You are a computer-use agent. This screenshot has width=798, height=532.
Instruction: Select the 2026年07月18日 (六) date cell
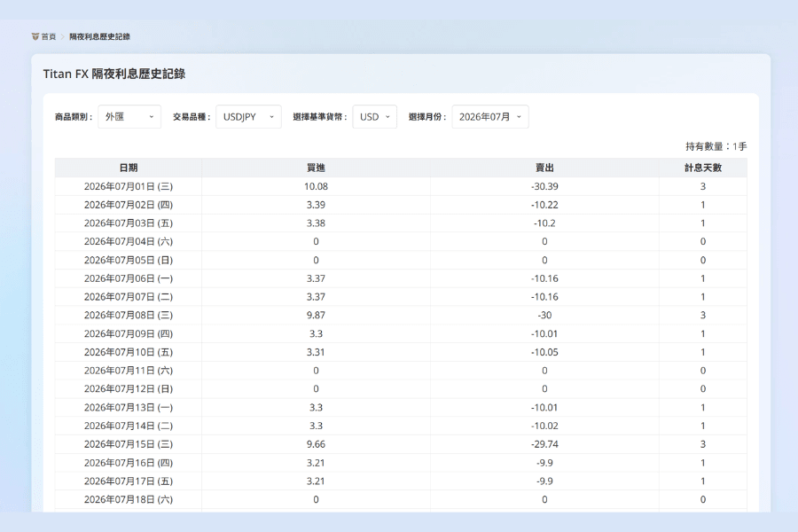tap(129, 499)
